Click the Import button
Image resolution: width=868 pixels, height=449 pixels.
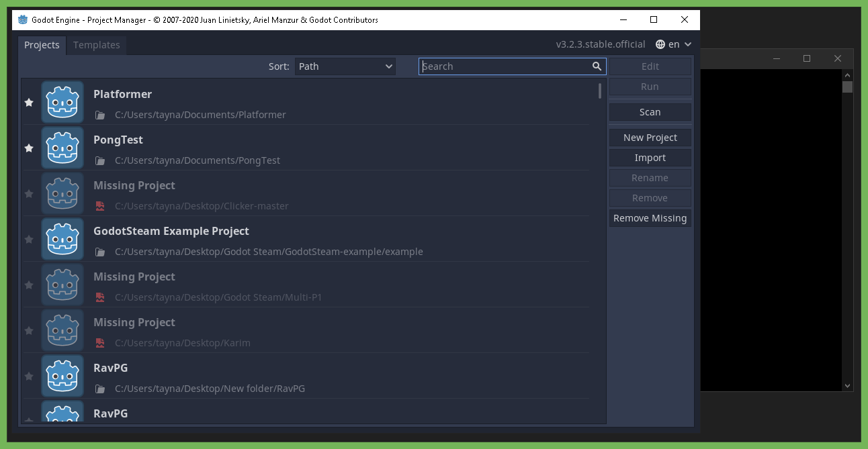coord(650,158)
